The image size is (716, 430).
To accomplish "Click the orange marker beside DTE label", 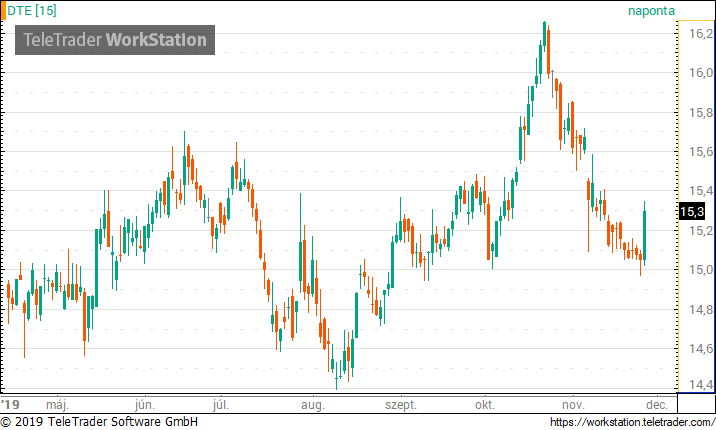I will pos(3,10).
